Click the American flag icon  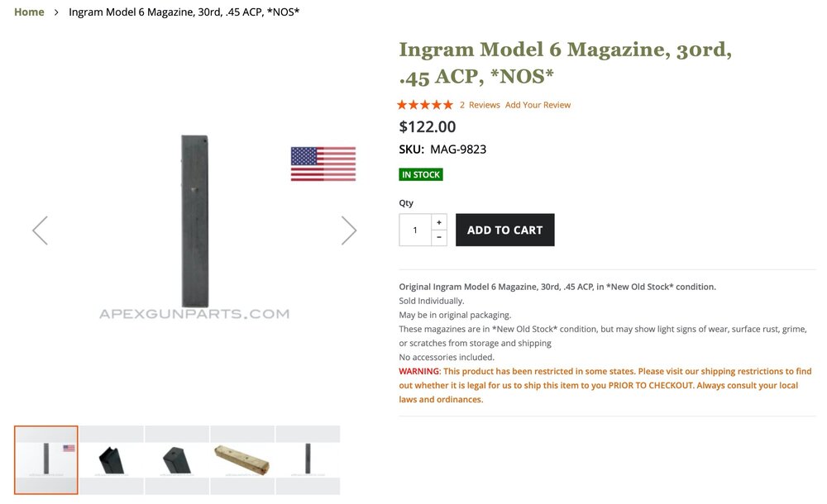(323, 164)
